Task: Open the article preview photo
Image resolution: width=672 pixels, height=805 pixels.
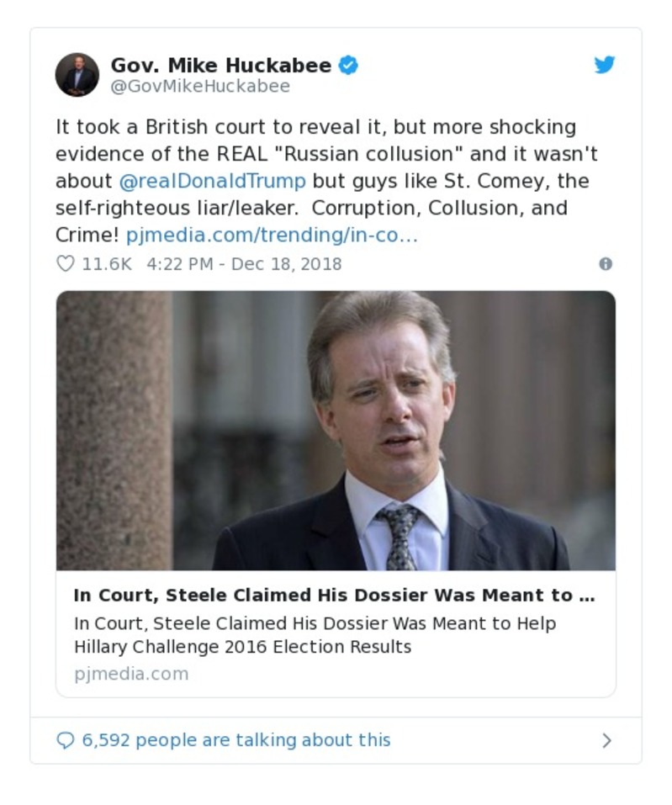Action: [336, 430]
